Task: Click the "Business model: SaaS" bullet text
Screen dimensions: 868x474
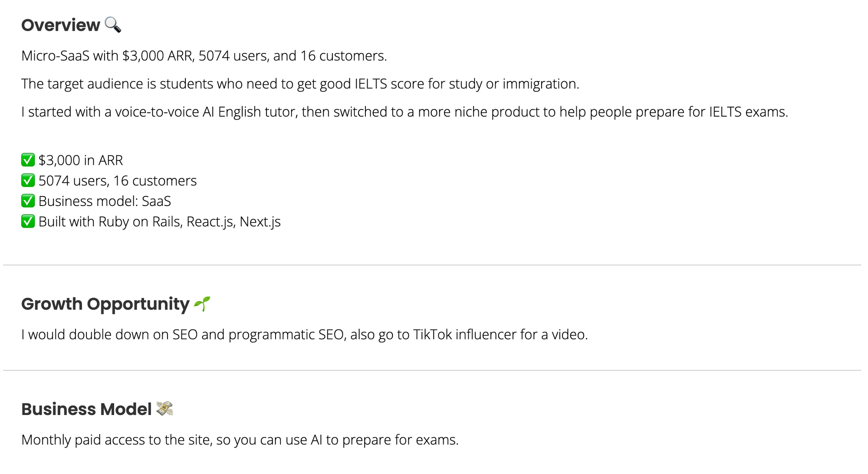Action: (x=105, y=201)
